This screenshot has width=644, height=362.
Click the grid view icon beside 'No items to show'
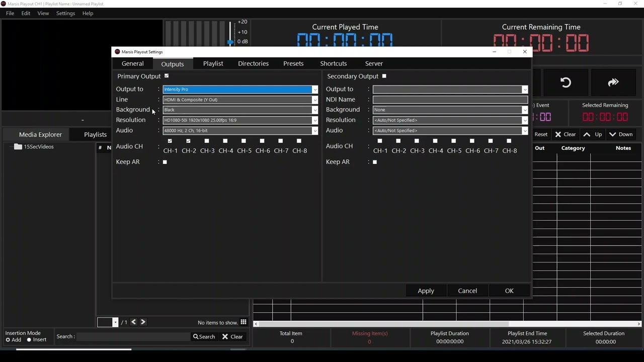coord(244,322)
